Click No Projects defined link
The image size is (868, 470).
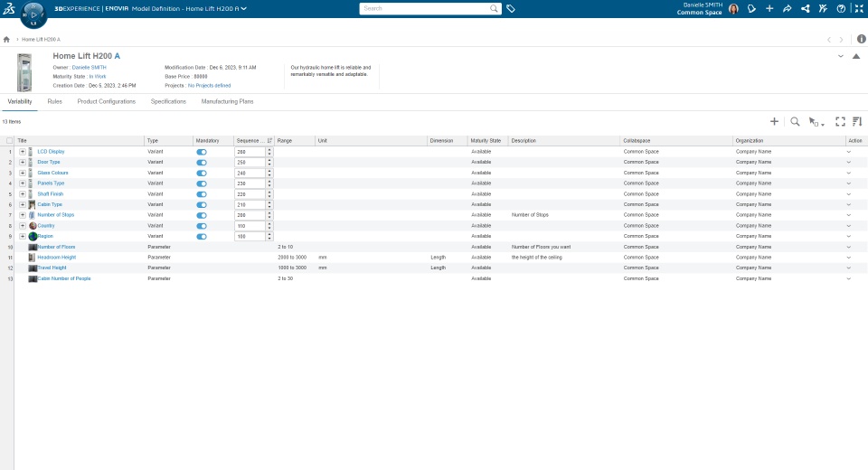[x=209, y=86]
